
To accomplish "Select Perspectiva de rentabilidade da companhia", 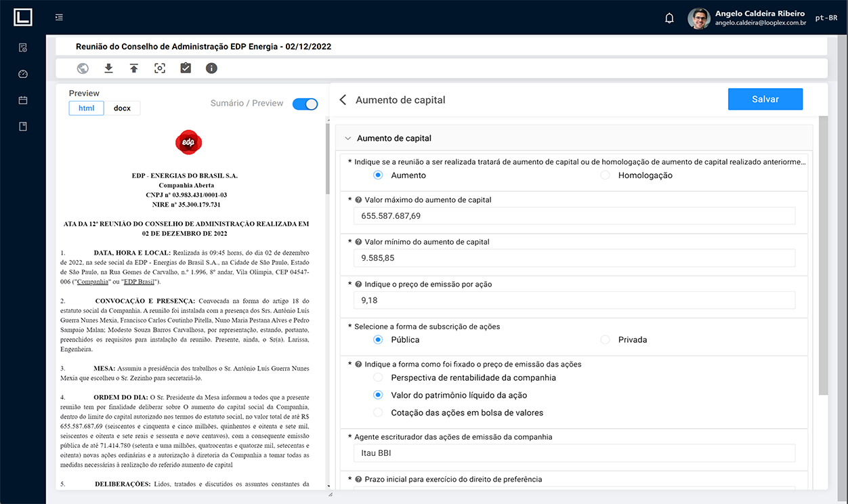I will pos(378,377).
